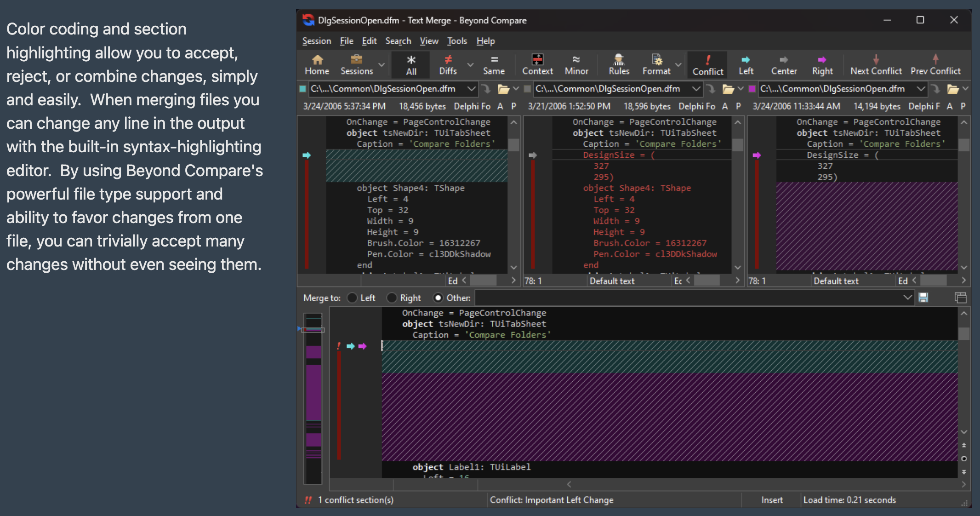Click gray arrow in center pane gutter
This screenshot has width=980, height=516.
[533, 155]
